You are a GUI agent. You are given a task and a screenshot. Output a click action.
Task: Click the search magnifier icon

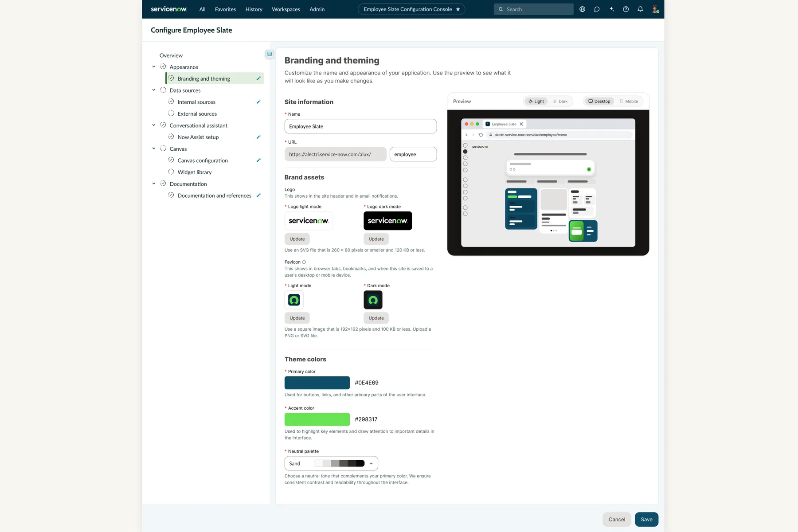tap(501, 9)
